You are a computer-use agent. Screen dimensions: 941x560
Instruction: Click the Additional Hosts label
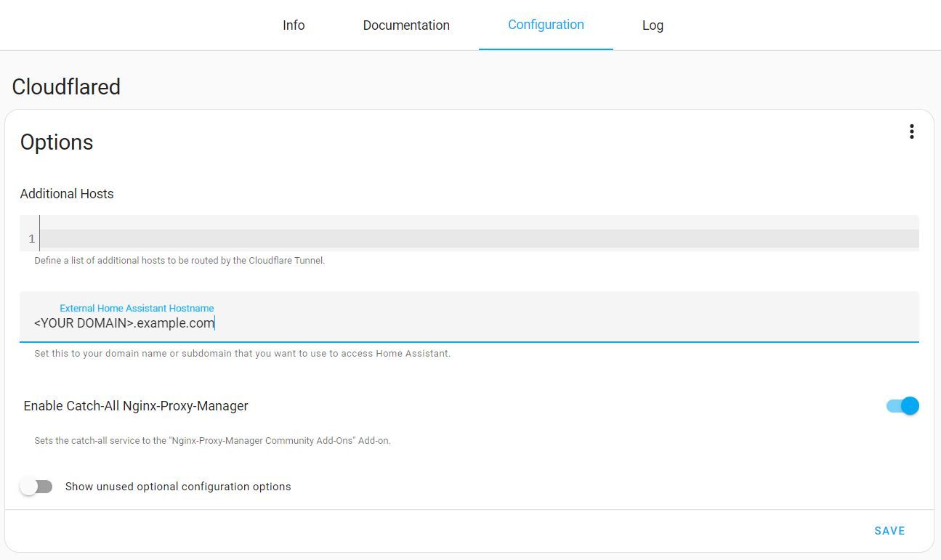point(67,194)
